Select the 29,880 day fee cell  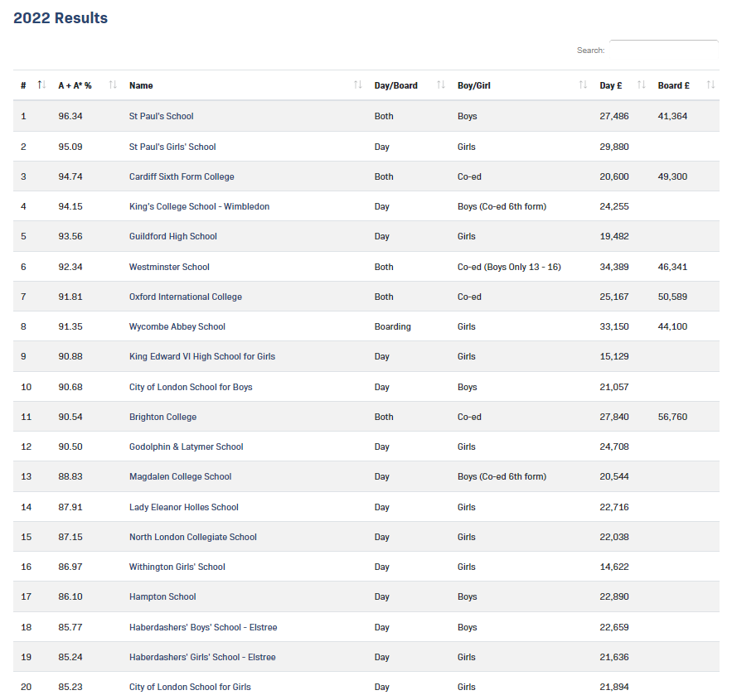coord(614,147)
